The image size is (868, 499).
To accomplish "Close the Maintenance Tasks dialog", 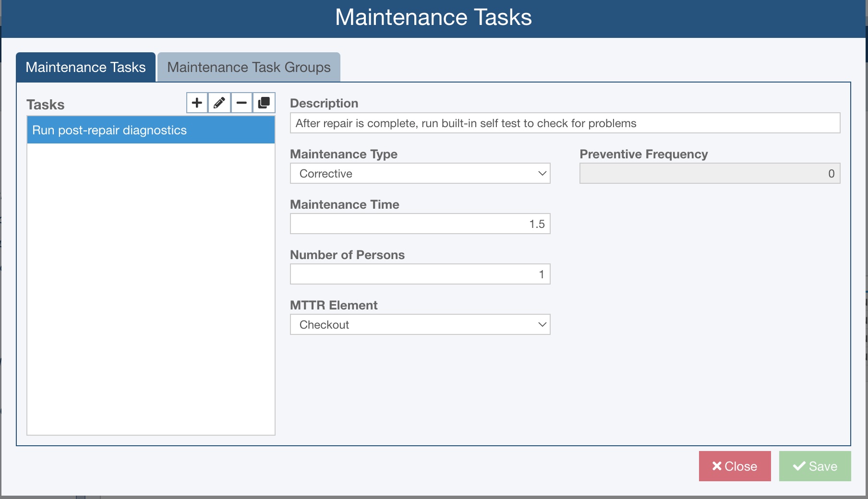I will (x=735, y=466).
